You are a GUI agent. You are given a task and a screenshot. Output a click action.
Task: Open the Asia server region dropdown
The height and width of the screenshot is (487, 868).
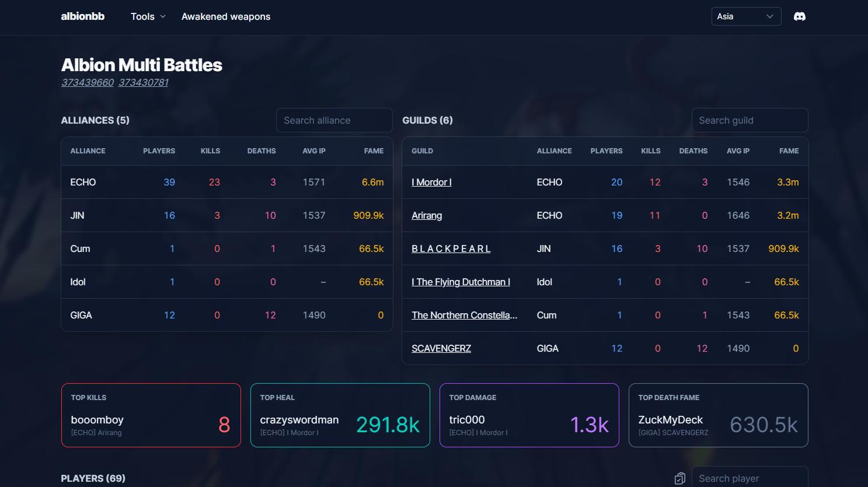[746, 16]
